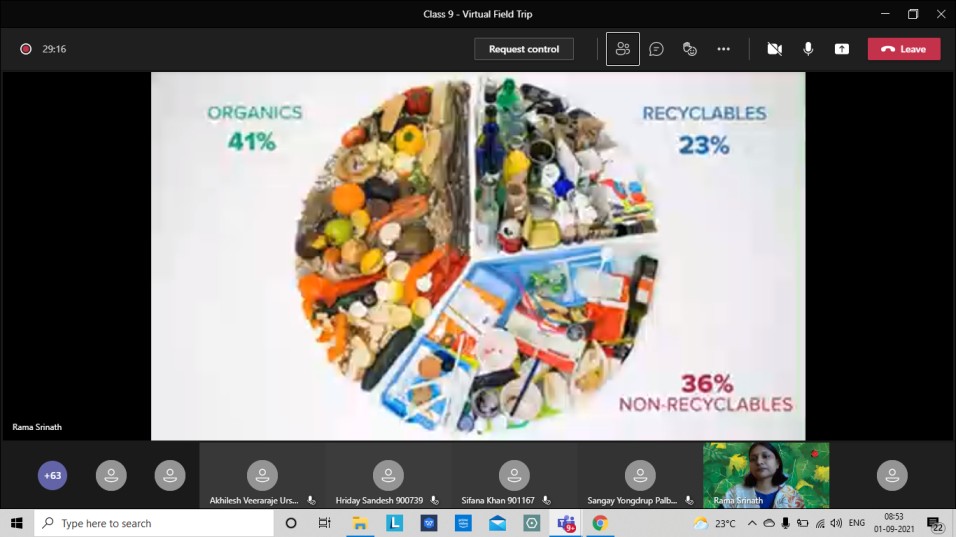Open File Explorer from the taskbar
Image resolution: width=956 pixels, height=537 pixels.
tap(360, 523)
